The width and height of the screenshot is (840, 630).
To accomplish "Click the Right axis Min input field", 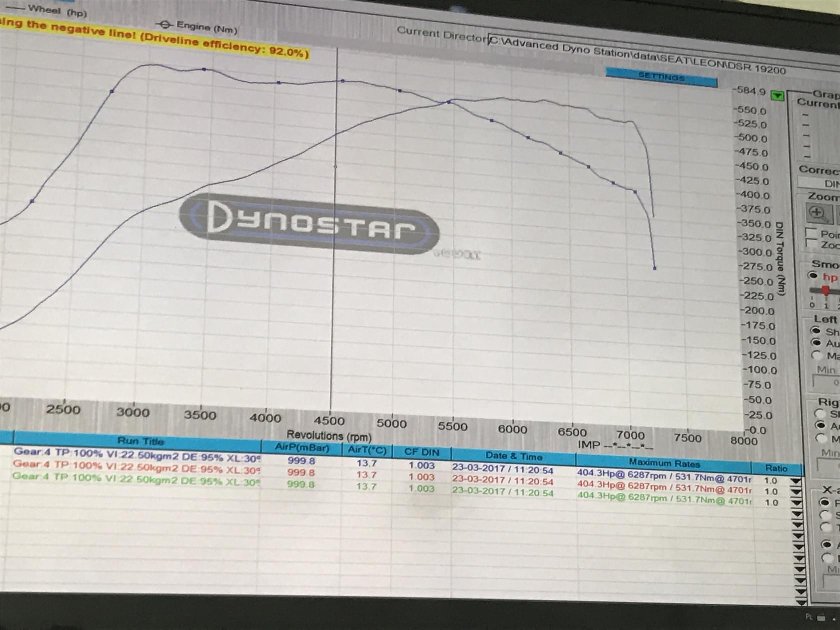I will tap(829, 466).
